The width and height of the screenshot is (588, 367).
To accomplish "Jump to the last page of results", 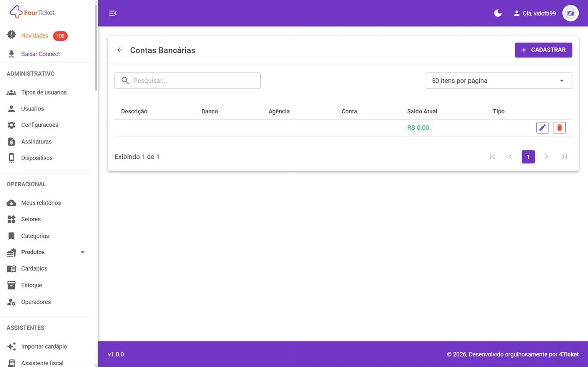I will [x=564, y=157].
